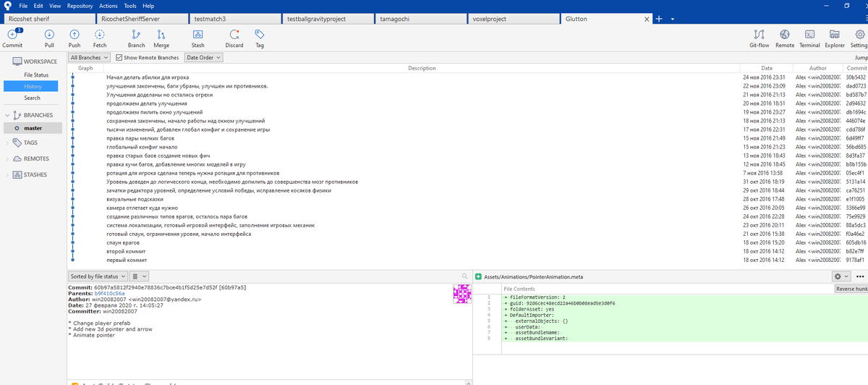This screenshot has height=385, width=868.
Task: Open Git-flow from the toolbar
Action: click(759, 34)
